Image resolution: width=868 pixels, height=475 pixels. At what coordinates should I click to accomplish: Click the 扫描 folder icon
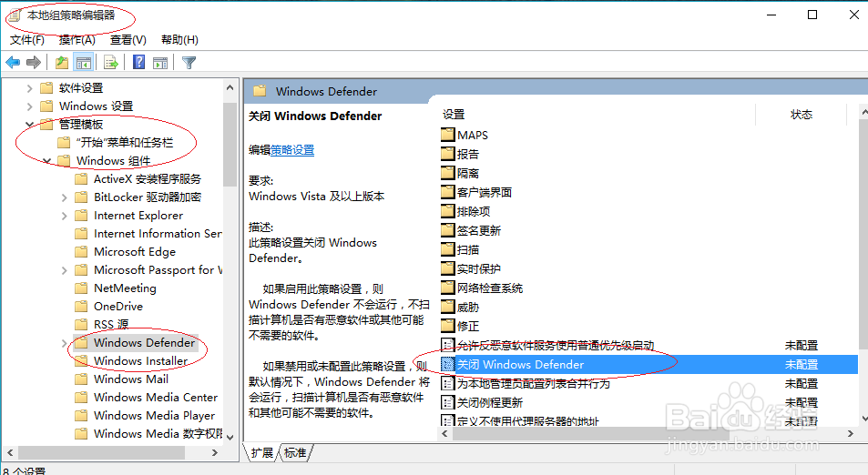pos(448,248)
